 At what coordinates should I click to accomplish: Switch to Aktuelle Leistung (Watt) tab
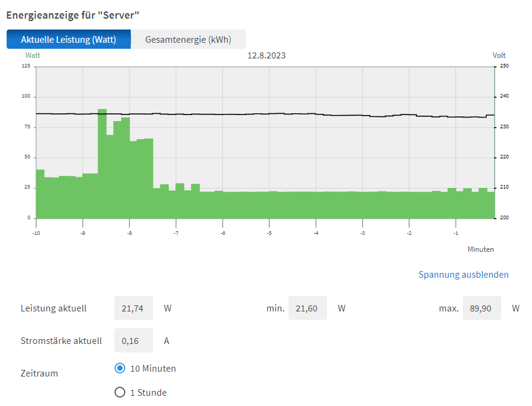(69, 39)
